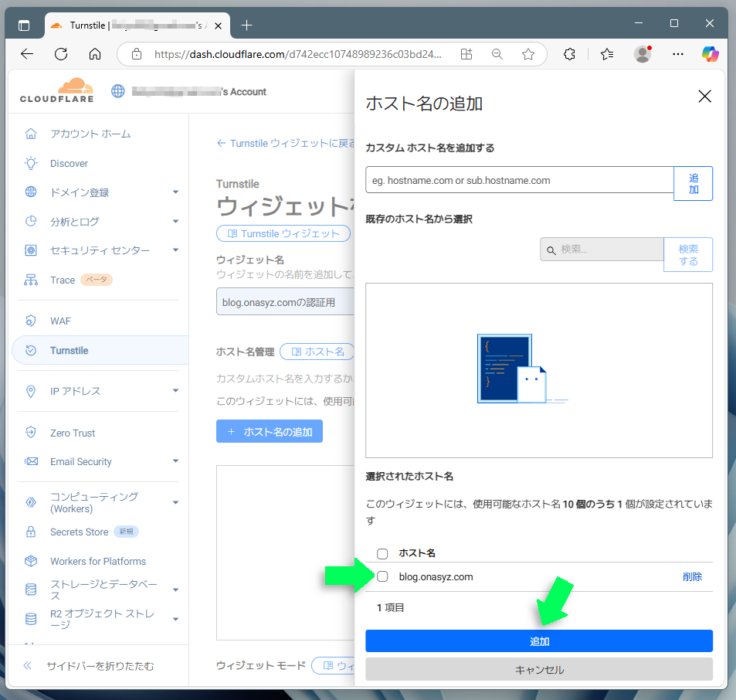Click the zoom out magnifier icon
Screen dimensions: 736x700
coord(497,54)
